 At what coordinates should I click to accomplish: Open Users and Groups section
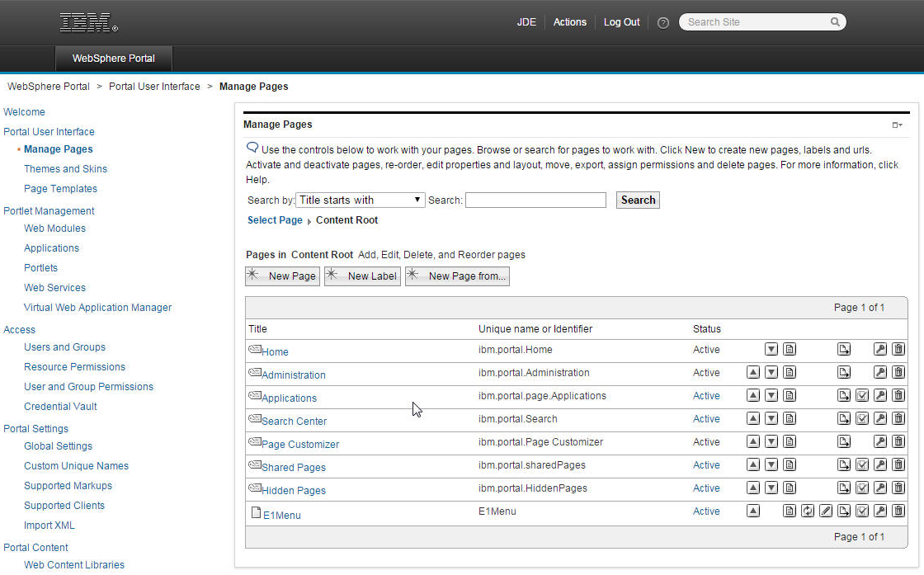coord(65,347)
